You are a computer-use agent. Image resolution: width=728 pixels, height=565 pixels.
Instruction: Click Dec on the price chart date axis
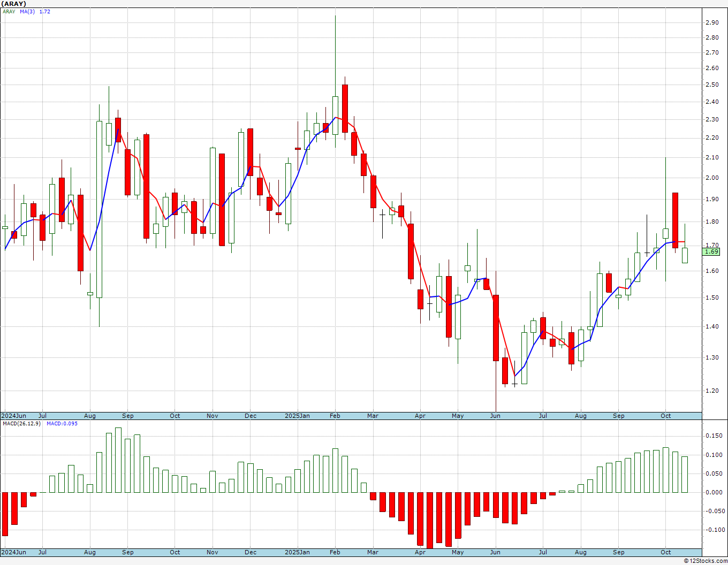point(251,416)
